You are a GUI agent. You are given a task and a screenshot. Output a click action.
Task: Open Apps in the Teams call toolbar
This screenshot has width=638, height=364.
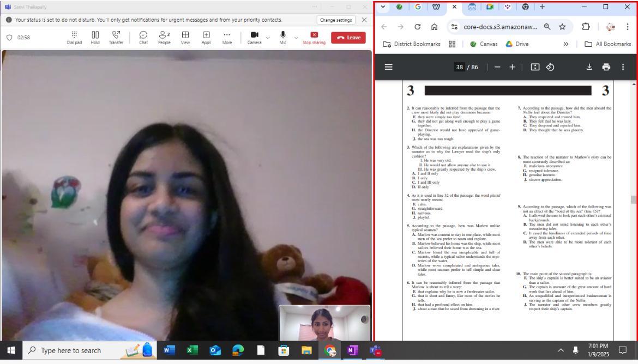tap(206, 38)
